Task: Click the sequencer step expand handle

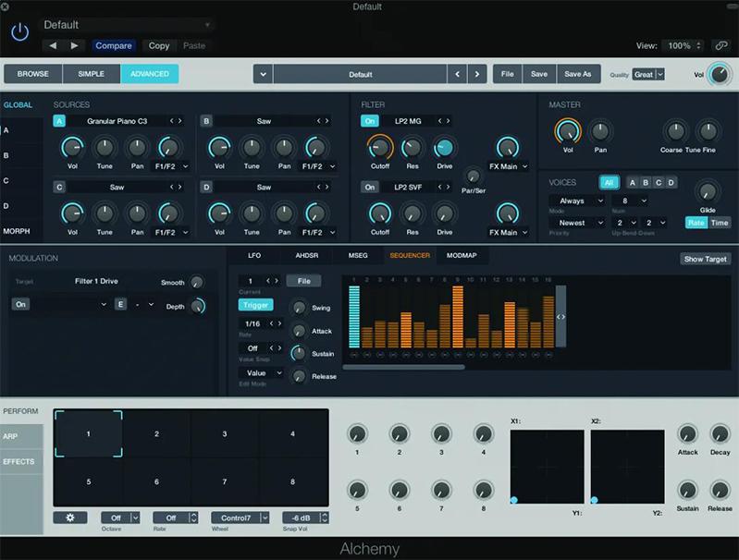Action: coord(560,316)
